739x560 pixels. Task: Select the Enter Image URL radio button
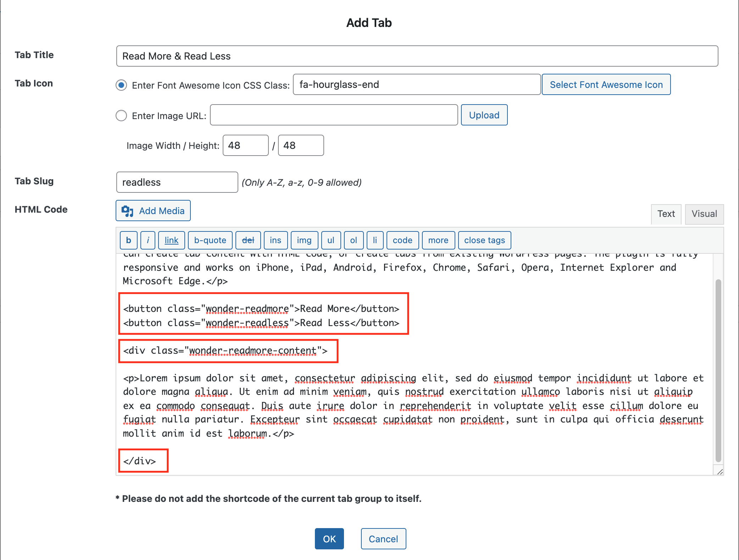pos(121,116)
